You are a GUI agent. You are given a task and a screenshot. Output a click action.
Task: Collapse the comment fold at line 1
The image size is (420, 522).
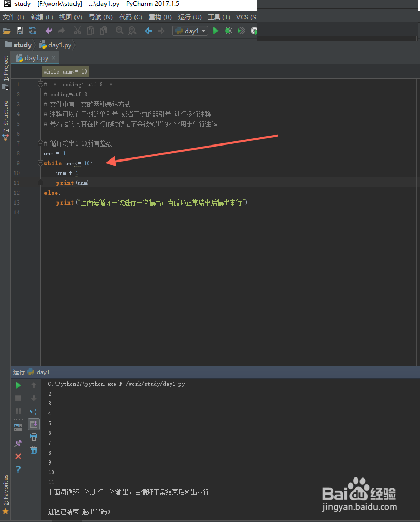(x=40, y=84)
